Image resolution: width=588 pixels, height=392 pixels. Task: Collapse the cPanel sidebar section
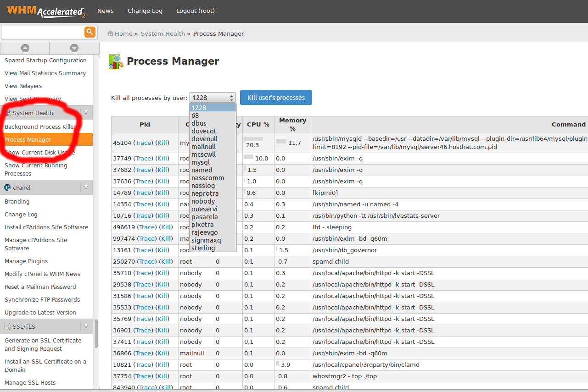coord(86,187)
